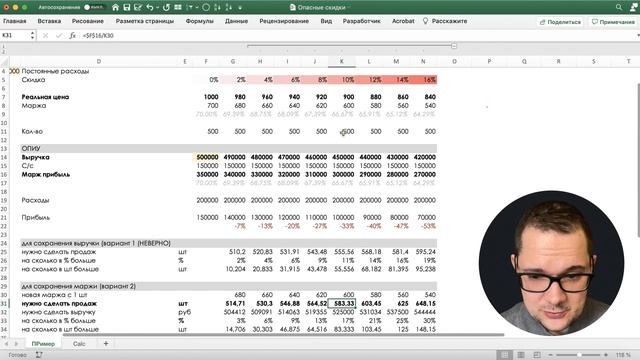Viewport: 640px width, 360px height.
Task: Click the Name Box stepper arrows
Action: 32,36
